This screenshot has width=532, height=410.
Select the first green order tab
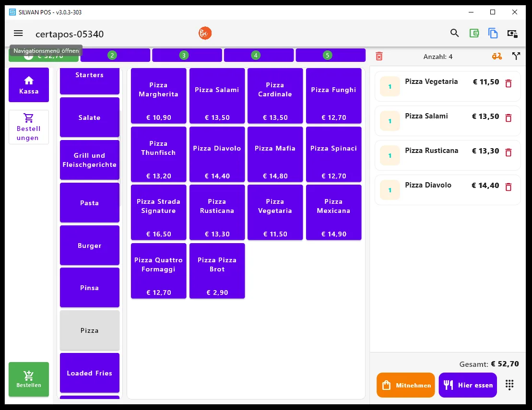tap(44, 56)
